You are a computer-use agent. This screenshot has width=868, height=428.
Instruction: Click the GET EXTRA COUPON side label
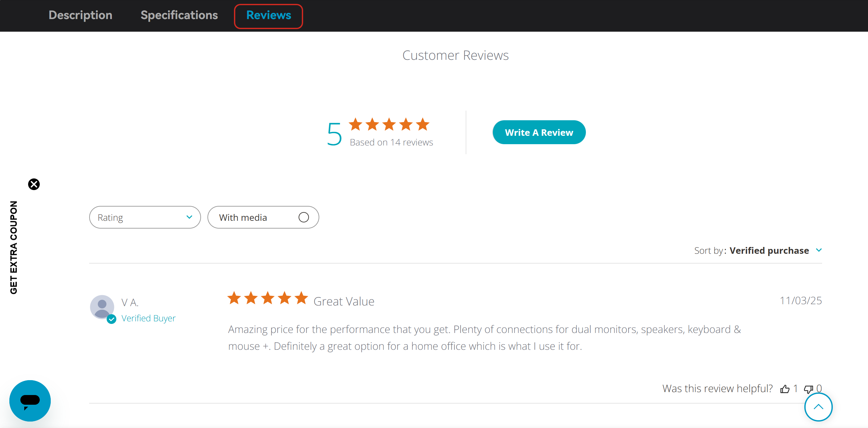pyautogui.click(x=14, y=248)
